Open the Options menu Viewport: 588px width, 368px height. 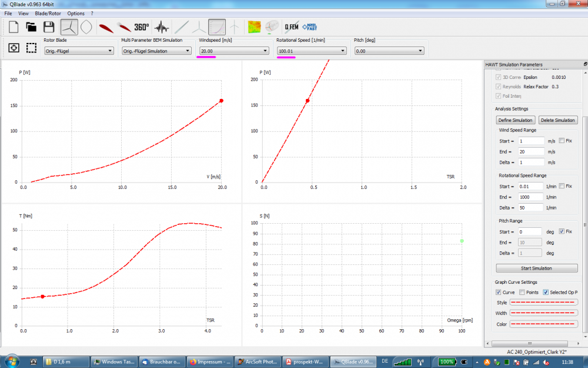click(x=76, y=13)
